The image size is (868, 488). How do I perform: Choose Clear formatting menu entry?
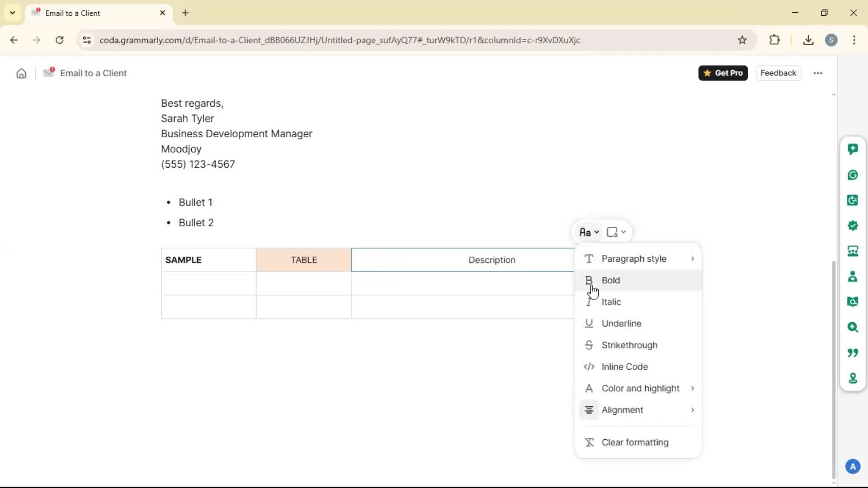635,442
